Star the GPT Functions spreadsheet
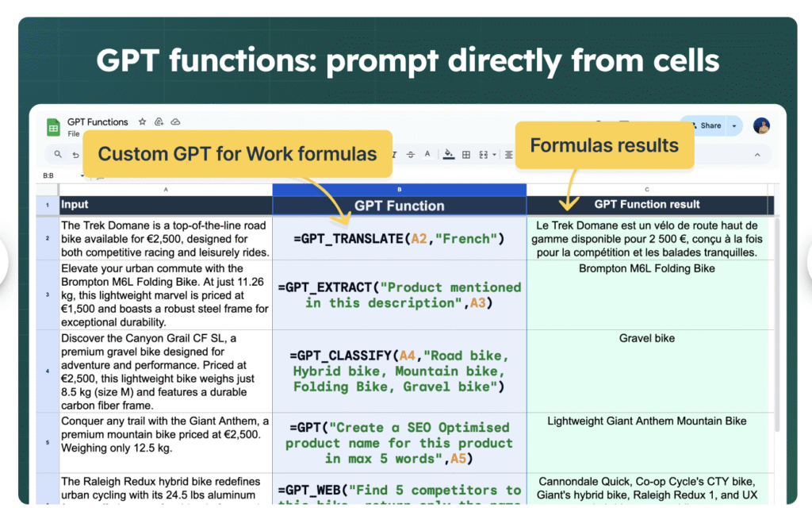 pos(142,121)
